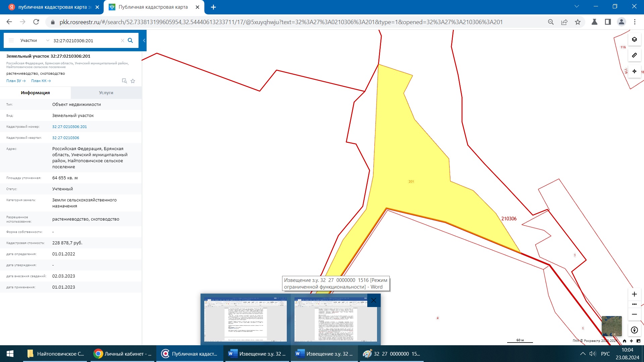This screenshot has height=362, width=644.
Task: Bookmark this page with star icon
Action: tap(578, 22)
